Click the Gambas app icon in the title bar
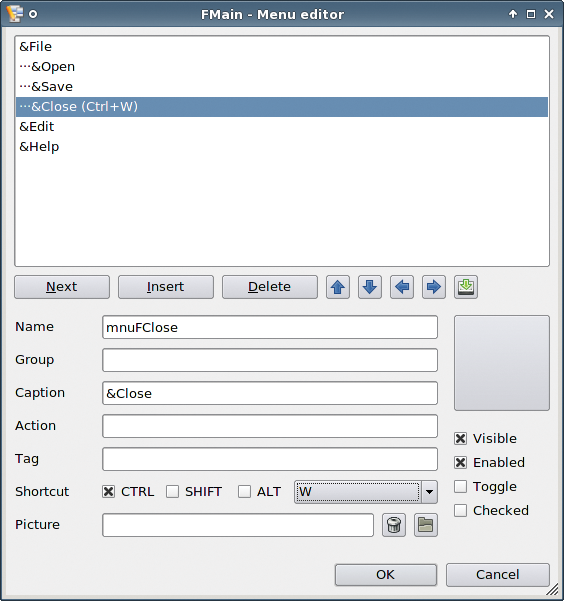Screen dimensions: 564x601 point(15,14)
